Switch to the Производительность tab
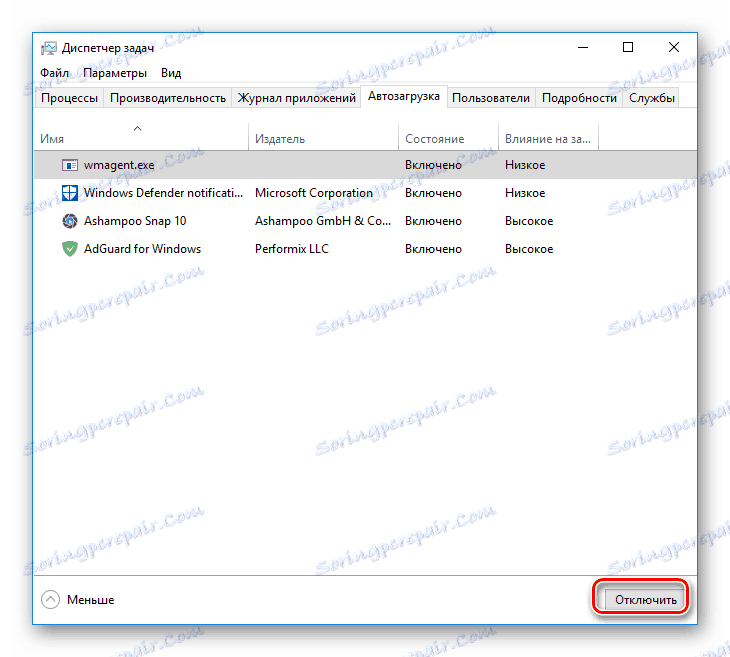This screenshot has height=657, width=730. pos(168,98)
